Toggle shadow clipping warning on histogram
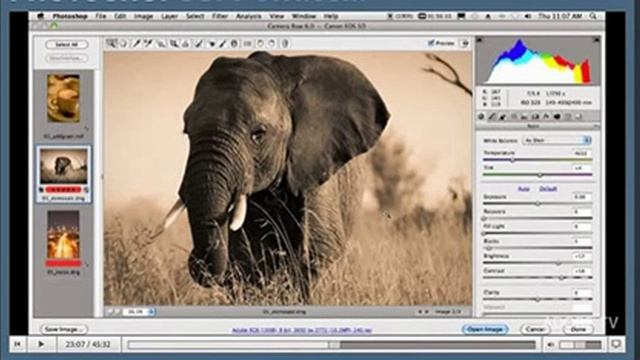This screenshot has width=640, height=360. point(480,40)
